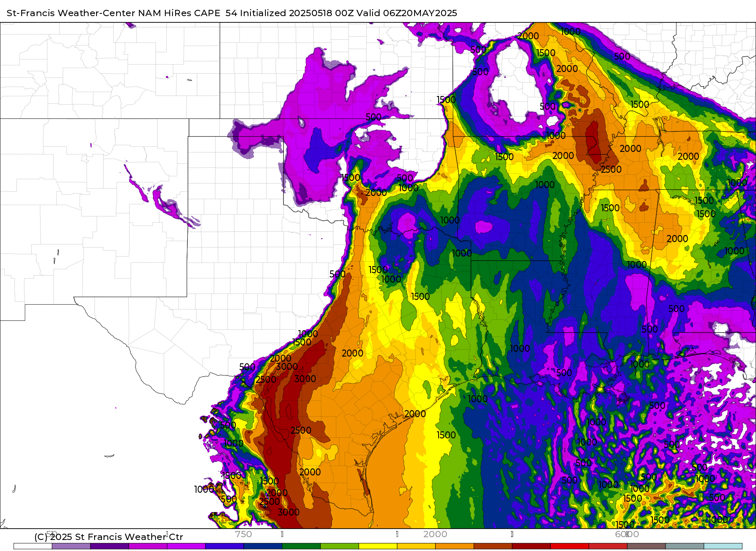
Task: Click the blue-violet legend swatch
Action: pyautogui.click(x=224, y=546)
